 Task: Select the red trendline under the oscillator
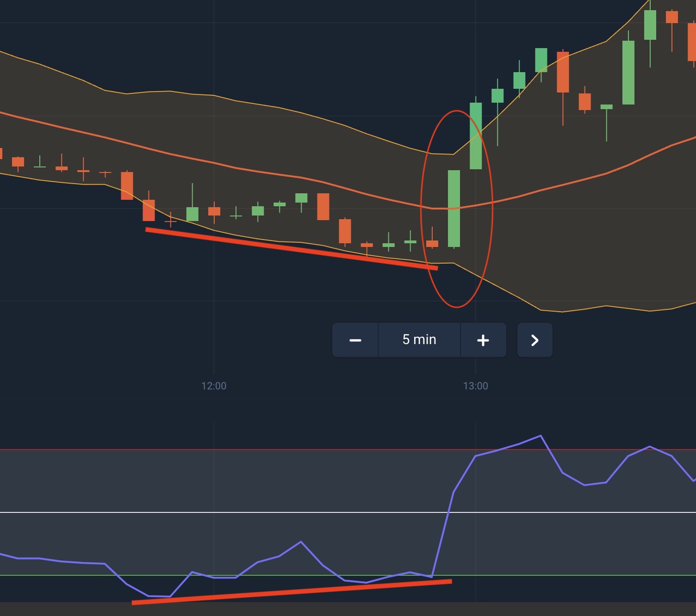point(292,592)
